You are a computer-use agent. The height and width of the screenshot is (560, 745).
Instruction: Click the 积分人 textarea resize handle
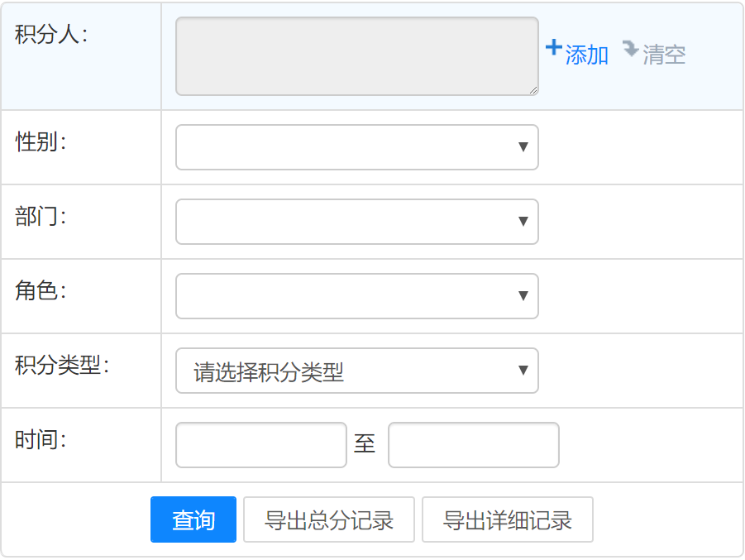tap(534, 90)
